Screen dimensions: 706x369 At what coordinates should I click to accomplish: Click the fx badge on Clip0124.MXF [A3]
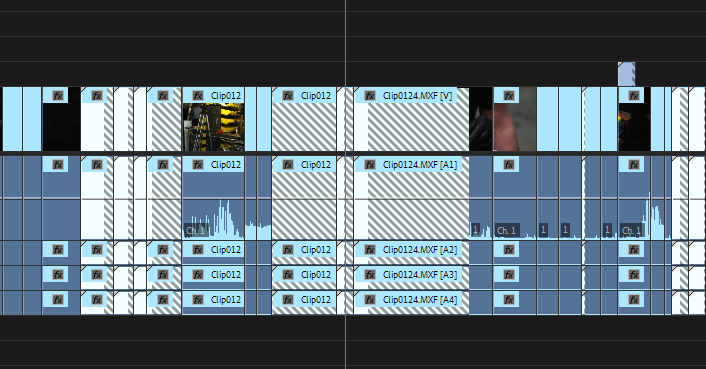pyautogui.click(x=370, y=274)
